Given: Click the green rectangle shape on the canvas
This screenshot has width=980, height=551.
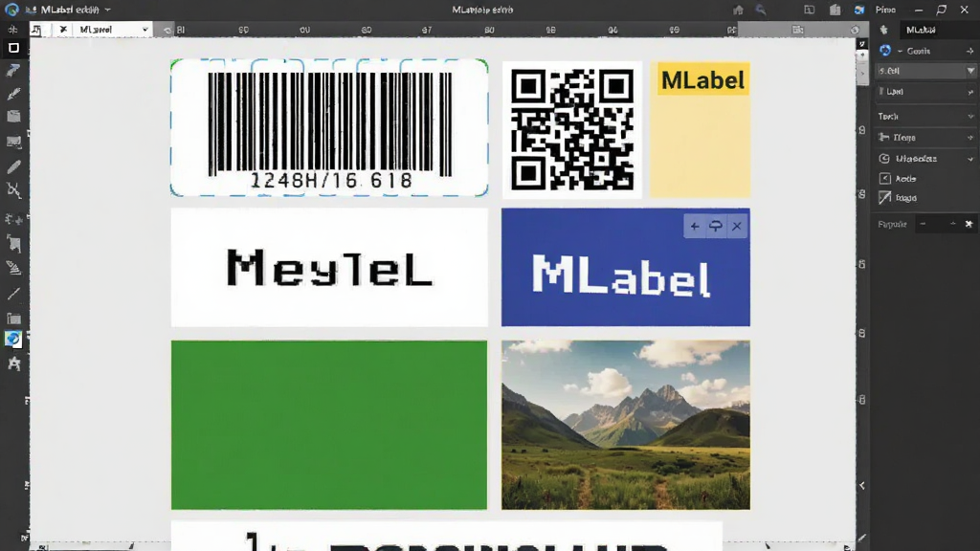Looking at the screenshot, I should [329, 425].
